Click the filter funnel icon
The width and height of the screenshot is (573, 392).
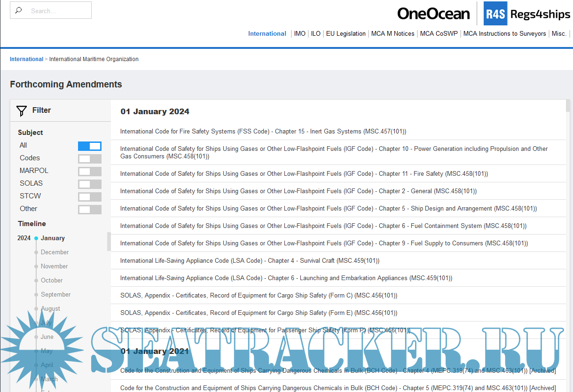[x=22, y=111]
